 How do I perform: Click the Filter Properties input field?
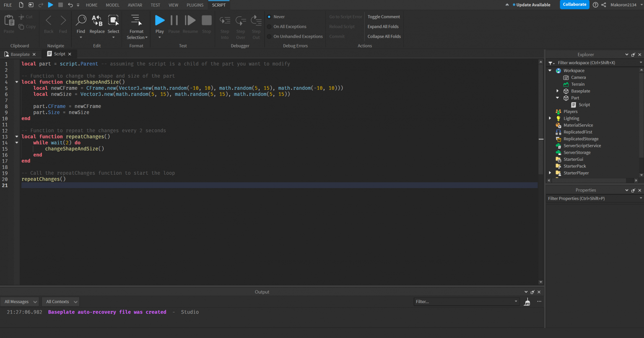coord(587,198)
